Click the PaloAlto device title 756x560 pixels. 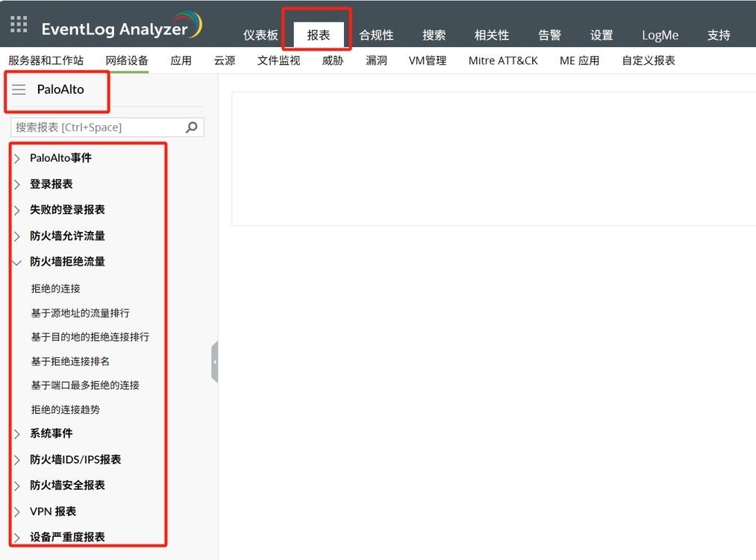60,89
